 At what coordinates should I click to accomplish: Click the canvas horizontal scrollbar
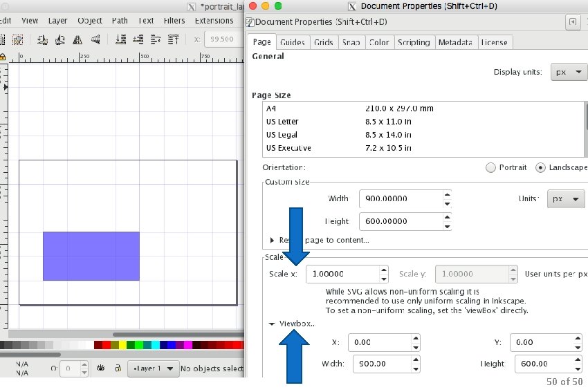pyautogui.click(x=178, y=335)
